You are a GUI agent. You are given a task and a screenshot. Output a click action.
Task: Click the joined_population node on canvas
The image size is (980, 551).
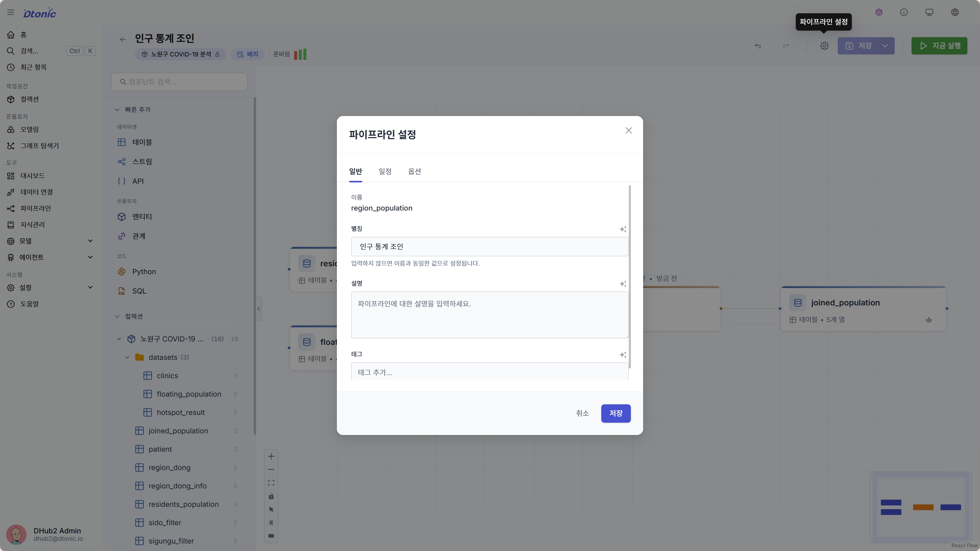tap(863, 309)
